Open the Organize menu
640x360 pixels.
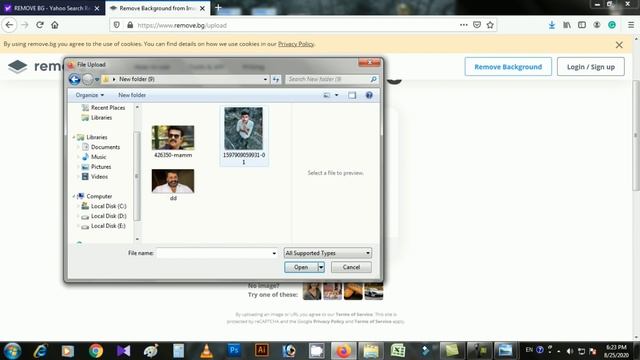[89, 95]
